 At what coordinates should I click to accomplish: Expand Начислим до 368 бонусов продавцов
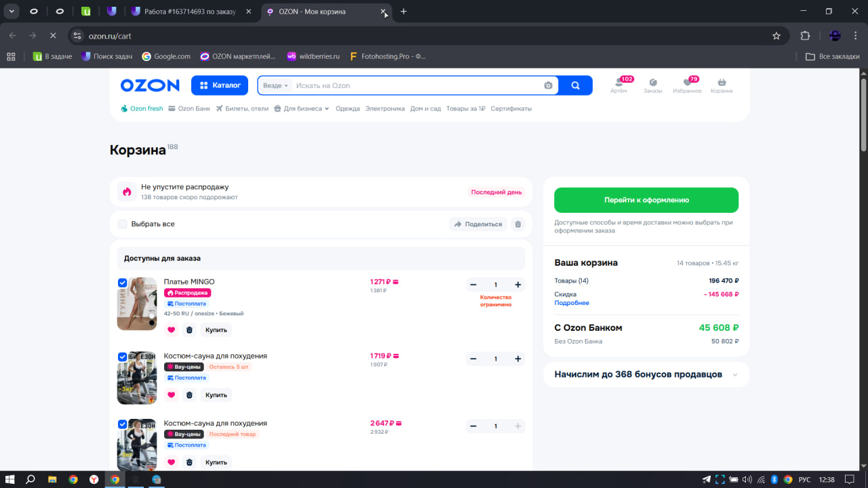[x=646, y=374]
